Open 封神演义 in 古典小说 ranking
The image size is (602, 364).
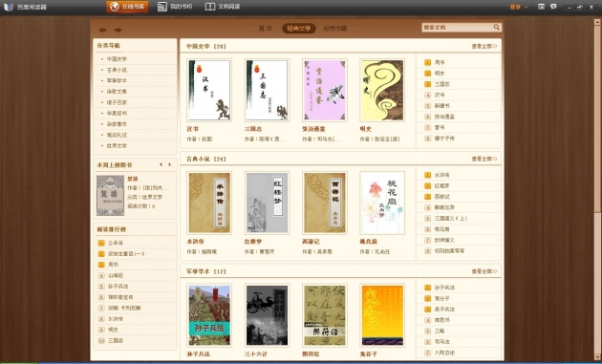click(x=444, y=240)
